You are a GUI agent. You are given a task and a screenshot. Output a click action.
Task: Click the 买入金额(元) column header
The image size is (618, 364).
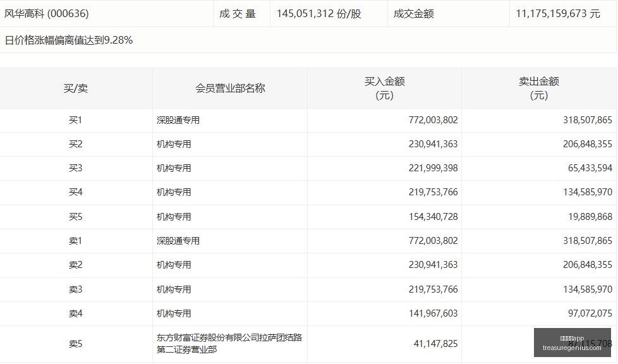pyautogui.click(x=384, y=88)
